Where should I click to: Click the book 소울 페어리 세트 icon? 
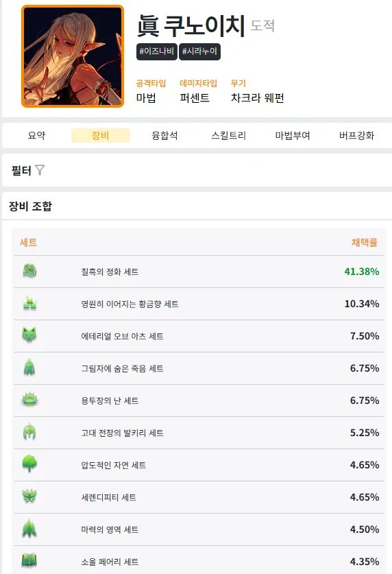pyautogui.click(x=29, y=561)
